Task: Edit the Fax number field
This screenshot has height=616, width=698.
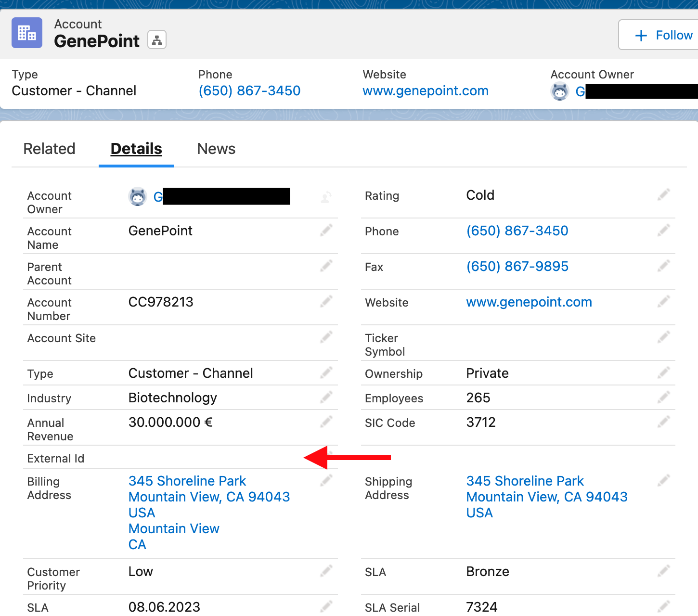Action: [663, 266]
